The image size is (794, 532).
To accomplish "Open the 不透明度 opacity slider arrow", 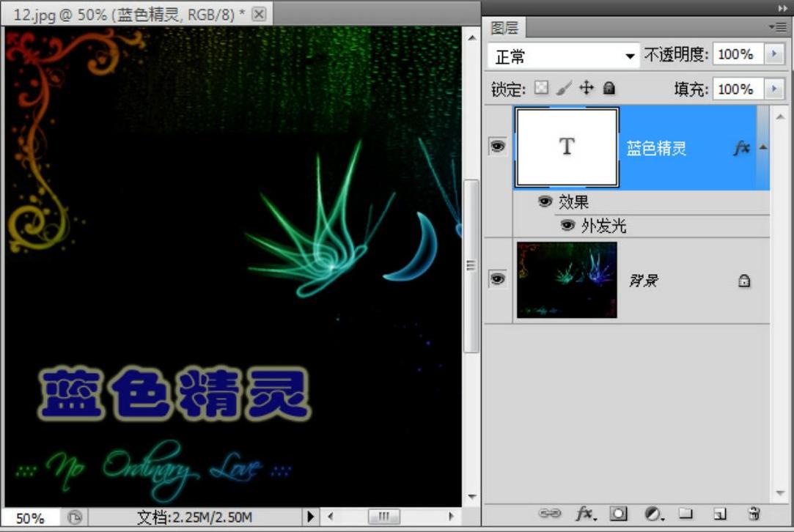I will 773,54.
